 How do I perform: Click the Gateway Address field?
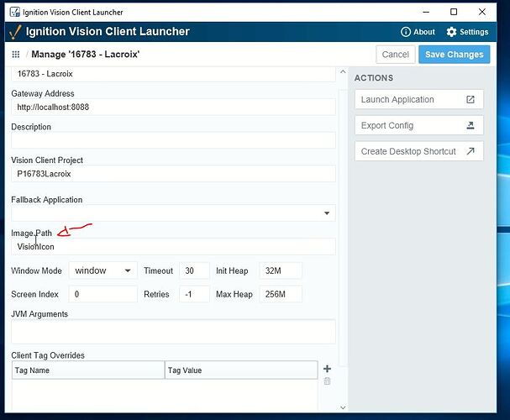pos(173,107)
